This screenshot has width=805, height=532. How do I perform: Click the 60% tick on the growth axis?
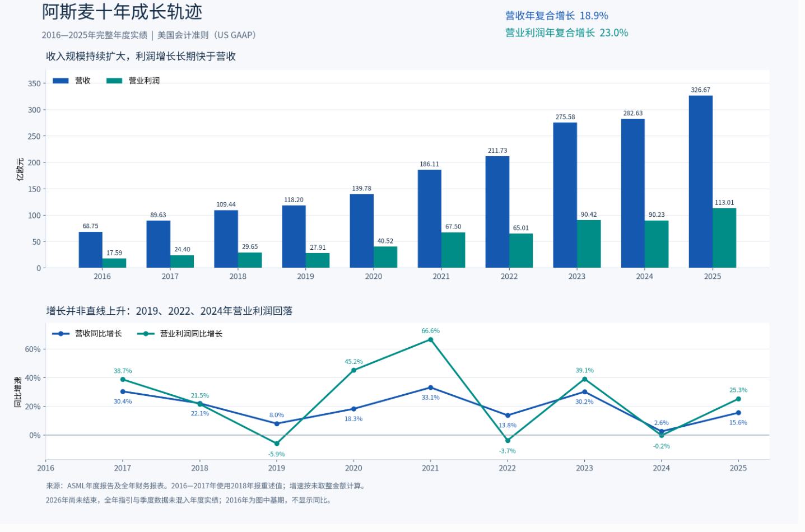tap(32, 349)
